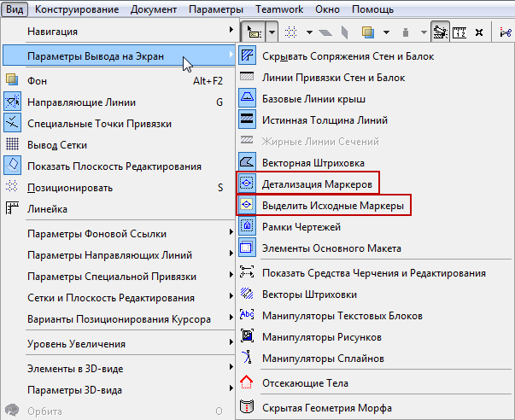This screenshot has height=420, width=515.
Task: Open the Помощь menu
Action: click(372, 9)
